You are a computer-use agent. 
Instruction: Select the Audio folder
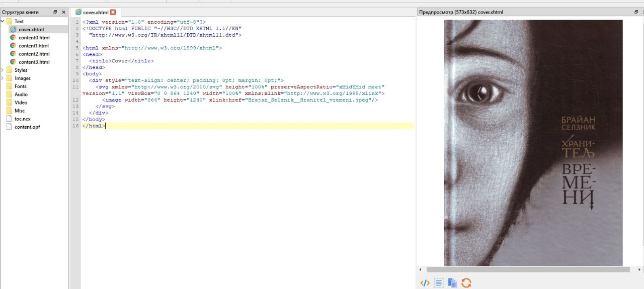point(21,94)
